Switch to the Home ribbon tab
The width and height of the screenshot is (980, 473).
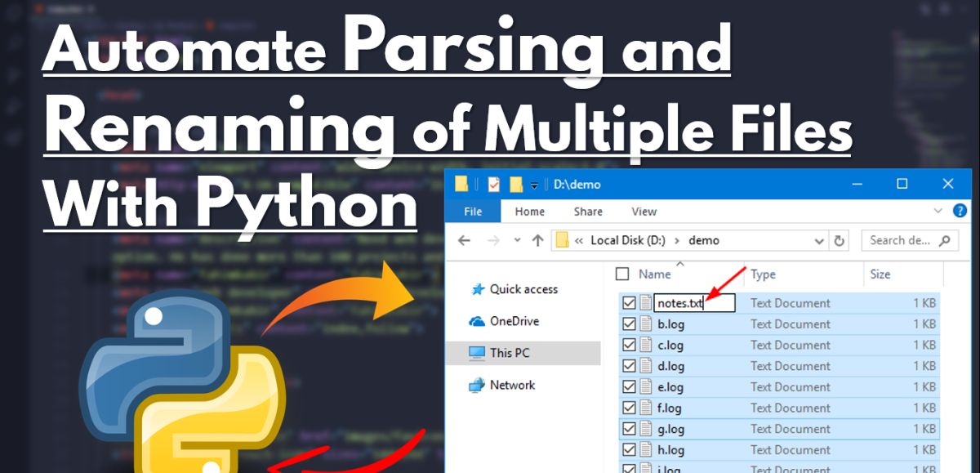[530, 212]
